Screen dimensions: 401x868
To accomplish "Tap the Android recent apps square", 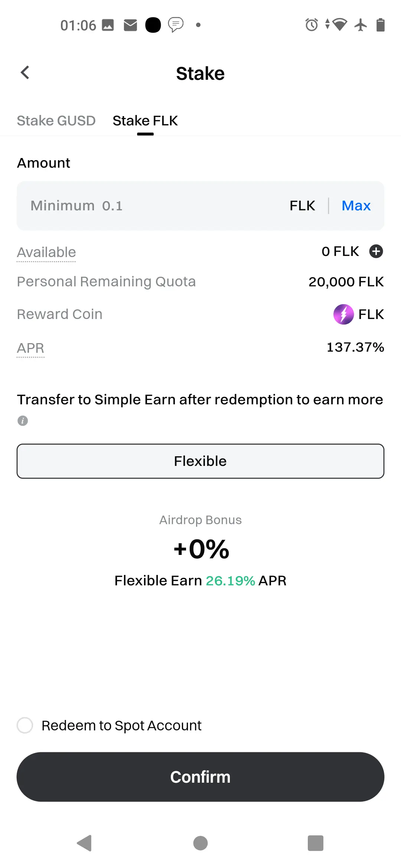I will pos(316,843).
